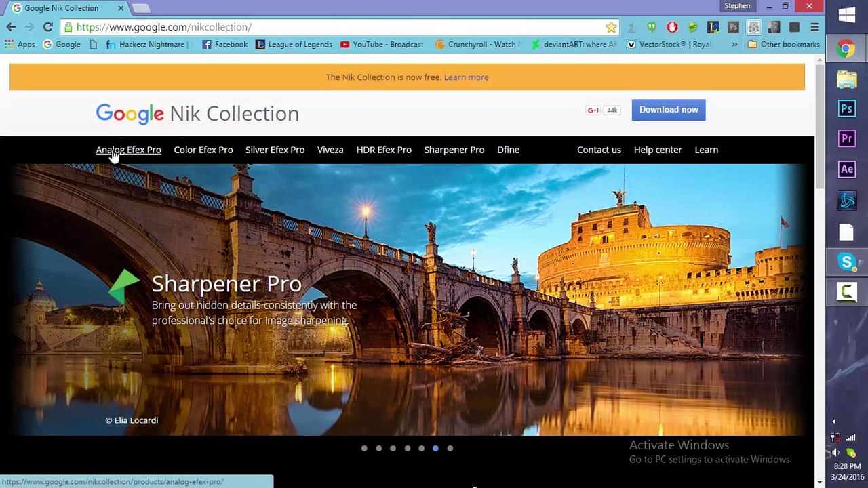Go back using the browser back arrow

[11, 27]
